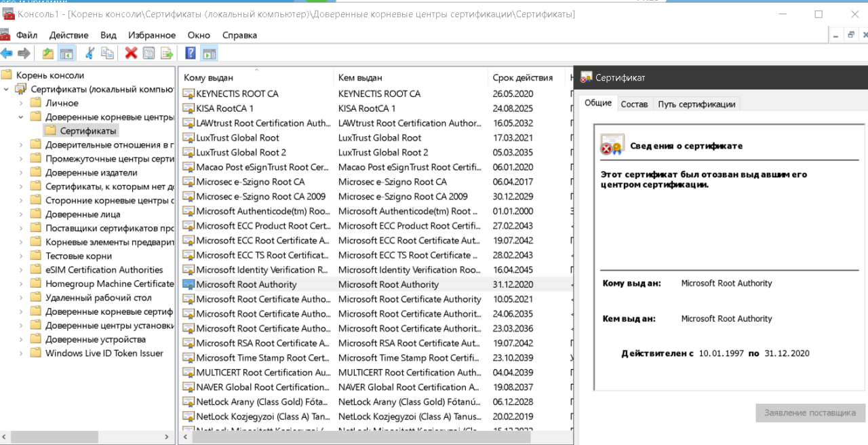Sort by Срок действия column header

(522, 77)
